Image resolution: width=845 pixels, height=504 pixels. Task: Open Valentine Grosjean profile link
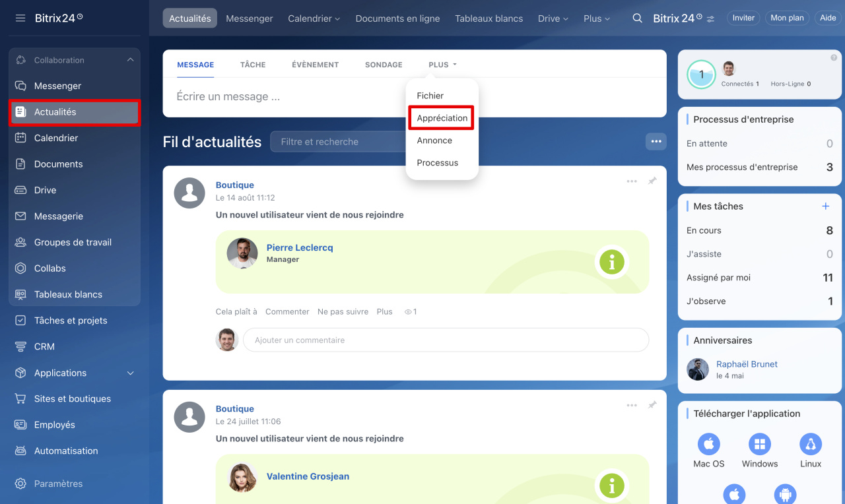click(308, 476)
